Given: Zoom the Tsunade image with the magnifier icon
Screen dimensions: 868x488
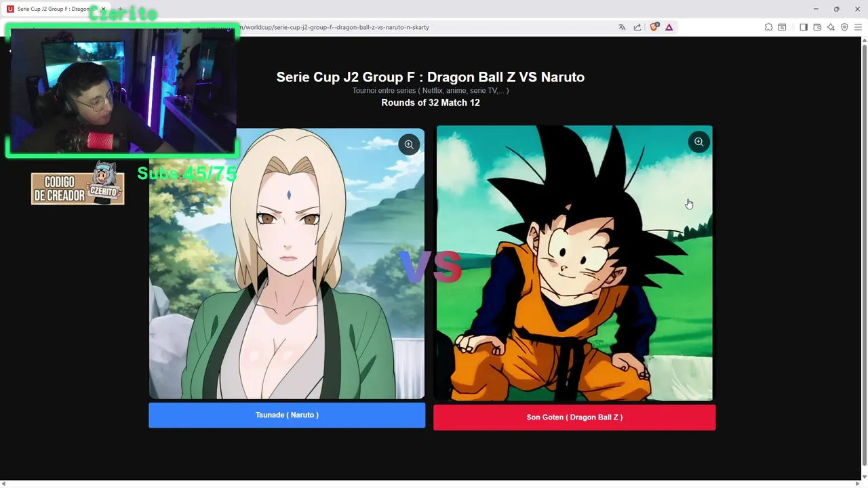Looking at the screenshot, I should (409, 144).
